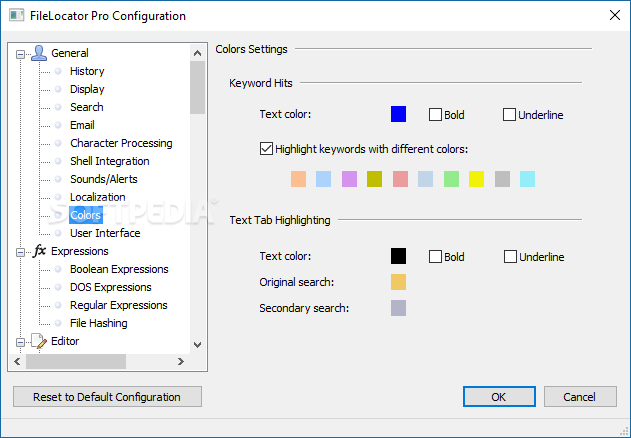Click the tree scroll left arrow
The image size is (631, 438).
17,362
